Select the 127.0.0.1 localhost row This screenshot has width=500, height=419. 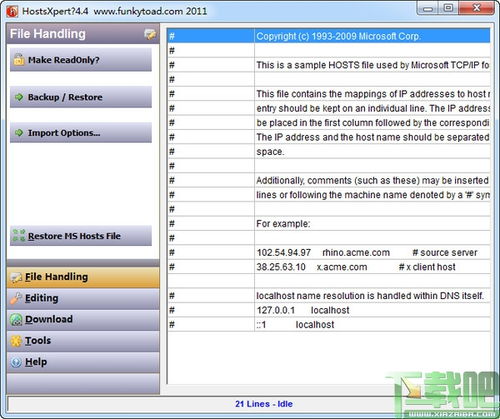point(329,310)
